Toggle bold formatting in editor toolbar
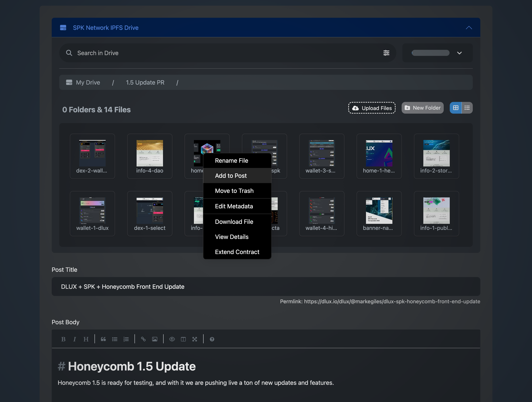Image resolution: width=532 pixels, height=402 pixels. tap(63, 340)
